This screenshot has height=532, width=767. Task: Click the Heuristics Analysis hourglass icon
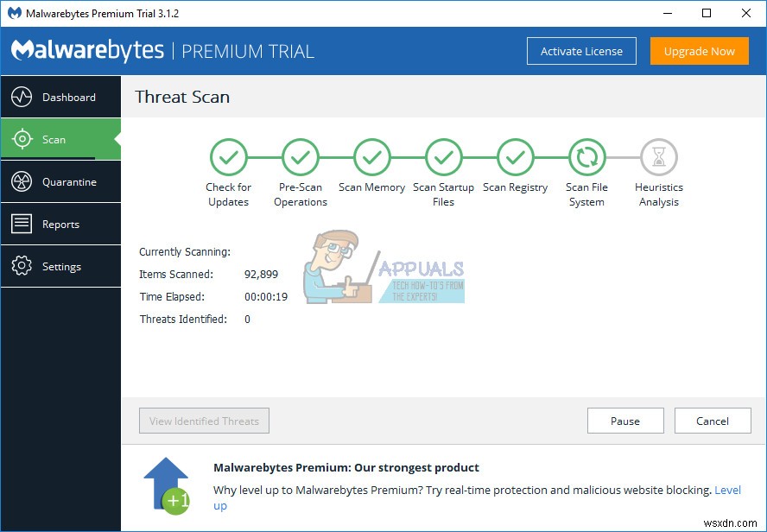pos(659,157)
